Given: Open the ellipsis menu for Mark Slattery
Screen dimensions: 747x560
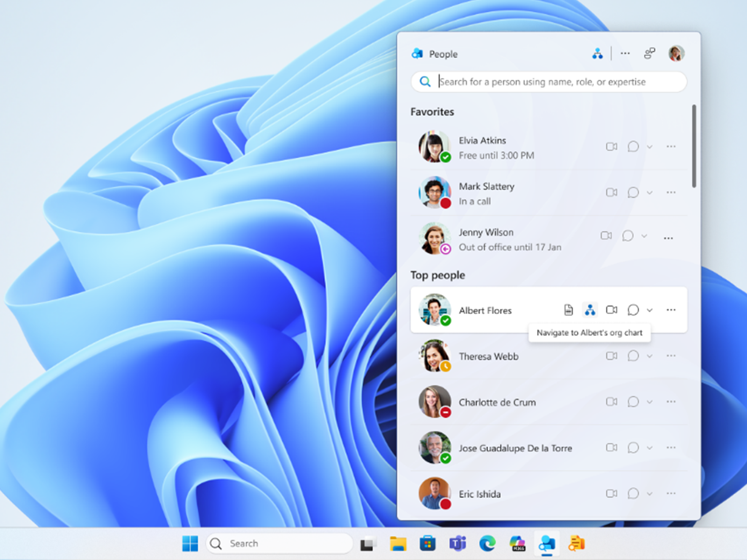Looking at the screenshot, I should coord(671,192).
